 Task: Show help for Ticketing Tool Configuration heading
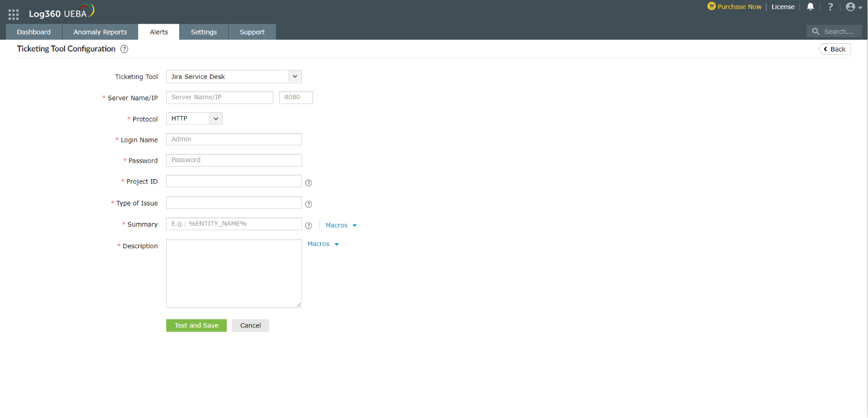click(124, 49)
